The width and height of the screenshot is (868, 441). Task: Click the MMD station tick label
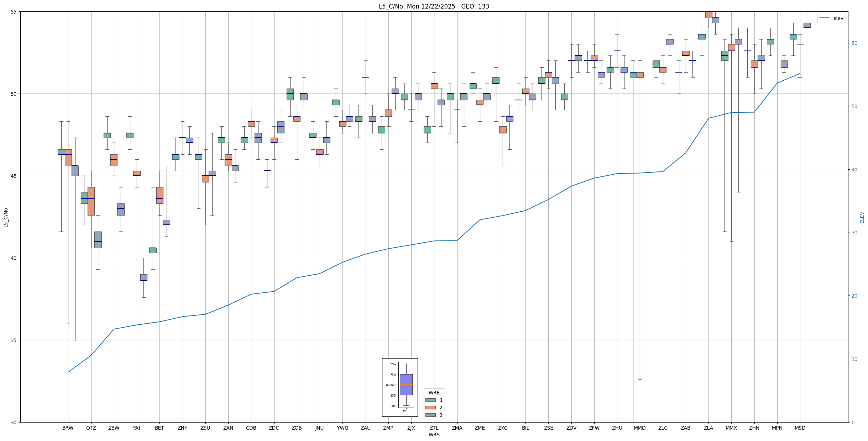coord(639,428)
